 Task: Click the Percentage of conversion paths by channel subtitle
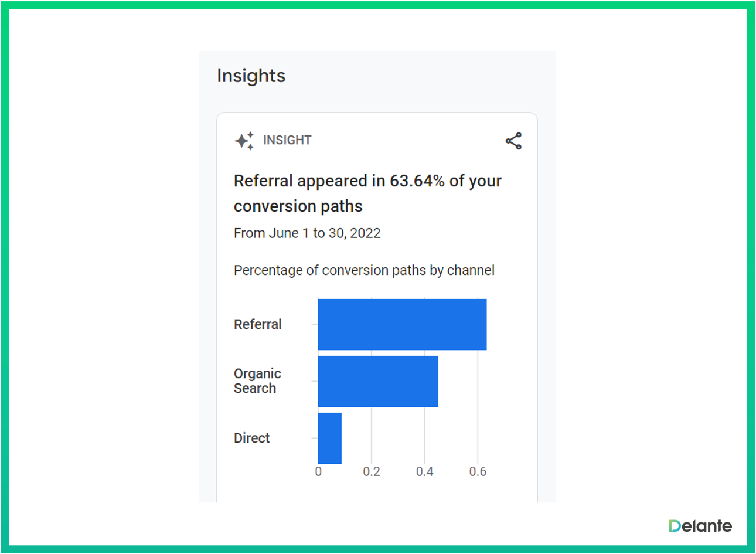364,270
